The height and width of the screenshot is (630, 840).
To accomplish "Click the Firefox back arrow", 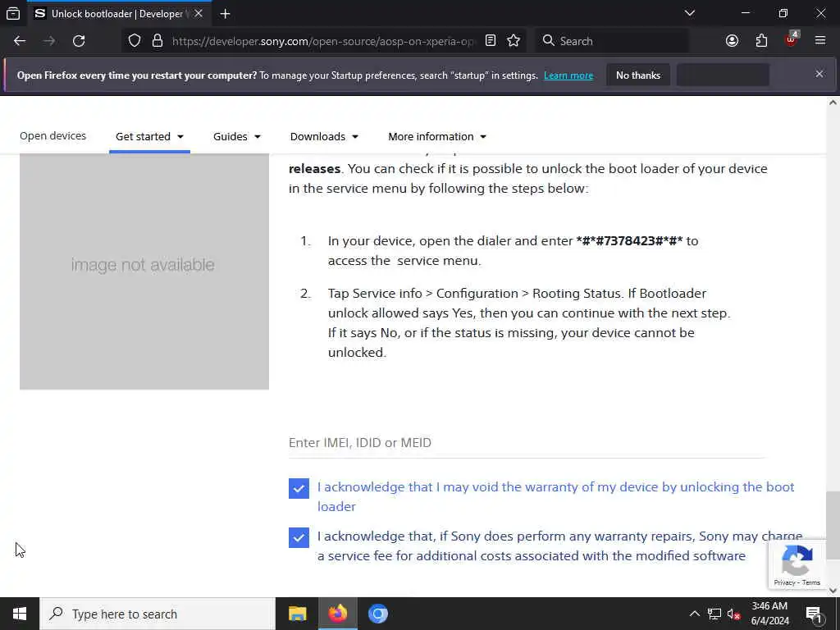I will 20,41.
